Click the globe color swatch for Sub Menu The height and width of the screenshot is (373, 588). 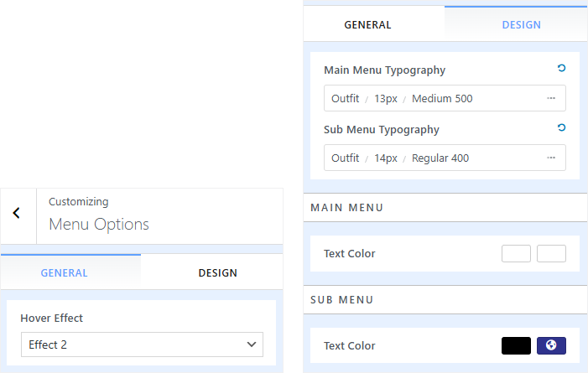(551, 345)
